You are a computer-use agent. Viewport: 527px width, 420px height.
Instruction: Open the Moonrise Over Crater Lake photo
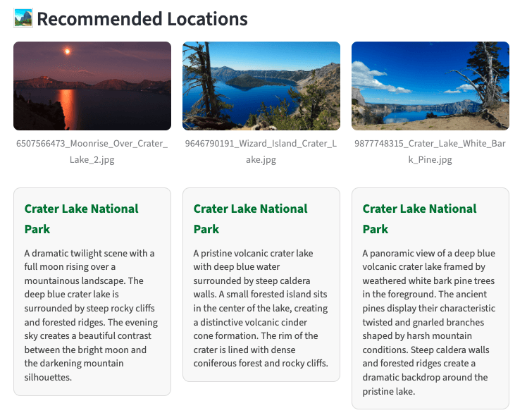(x=92, y=86)
